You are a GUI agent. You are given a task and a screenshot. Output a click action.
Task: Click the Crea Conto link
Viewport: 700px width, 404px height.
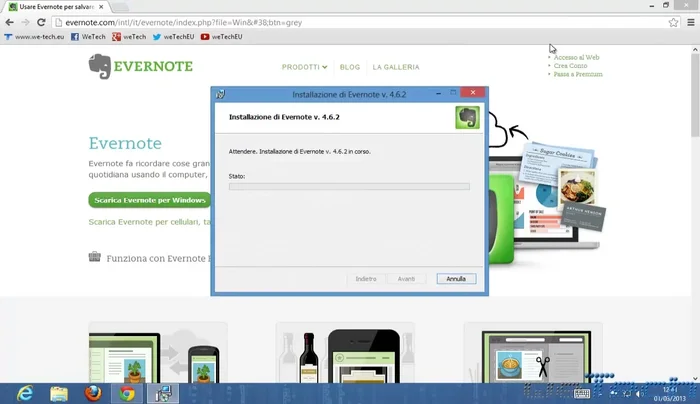point(570,66)
